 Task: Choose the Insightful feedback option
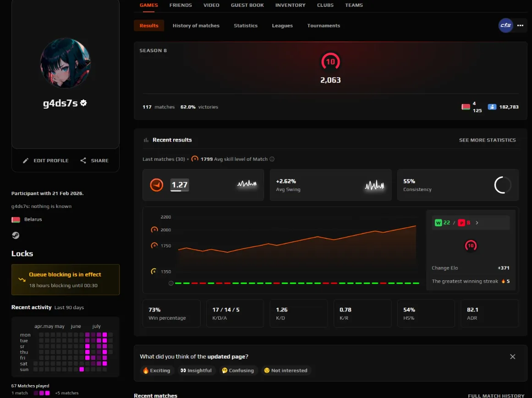click(196, 371)
